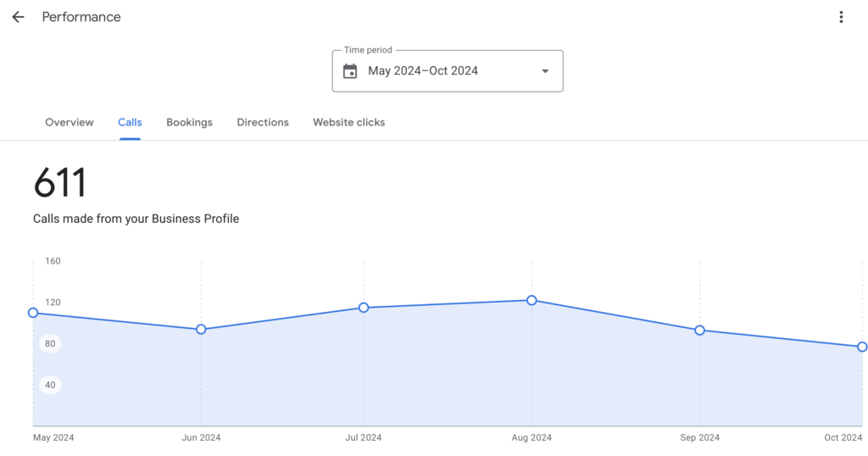This screenshot has height=456, width=868.
Task: Open the three-dot more options menu
Action: coord(841,17)
